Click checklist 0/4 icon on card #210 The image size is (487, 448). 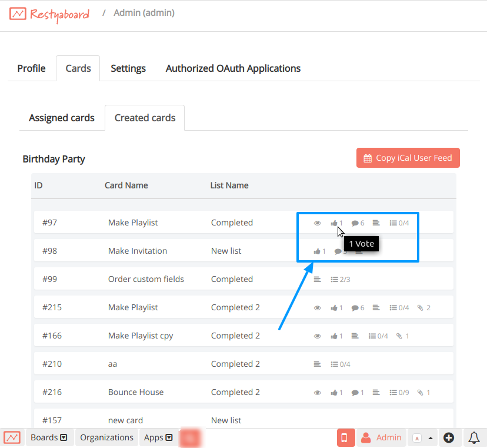coord(341,364)
